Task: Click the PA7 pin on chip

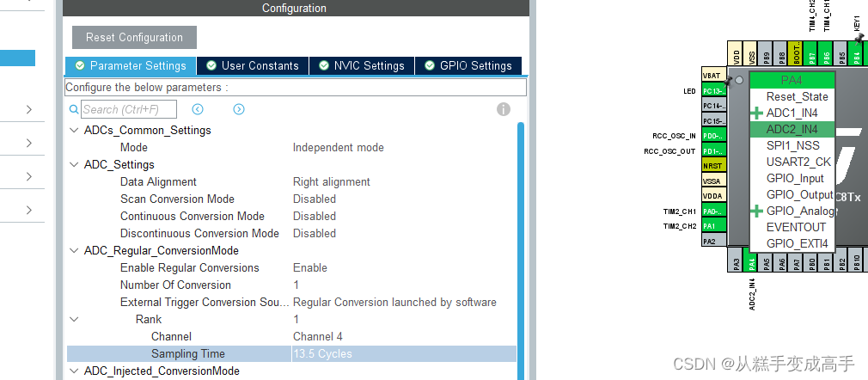Action: coord(796,260)
